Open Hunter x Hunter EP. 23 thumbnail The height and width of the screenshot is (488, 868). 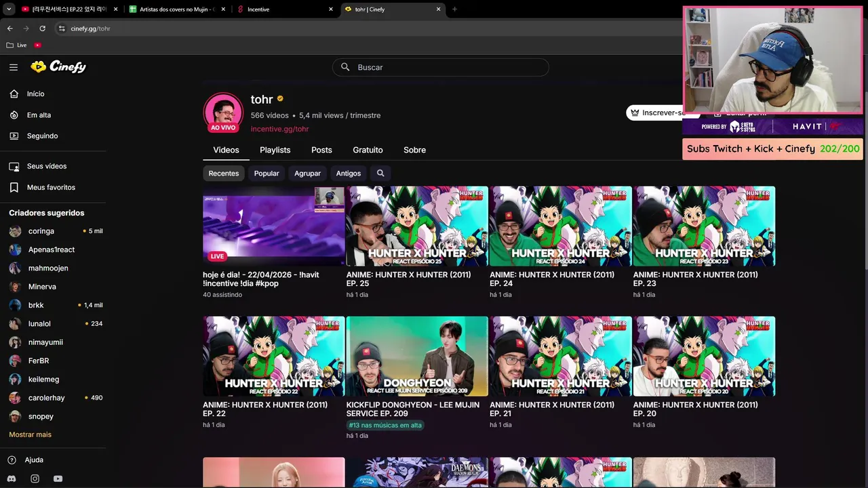coord(704,226)
